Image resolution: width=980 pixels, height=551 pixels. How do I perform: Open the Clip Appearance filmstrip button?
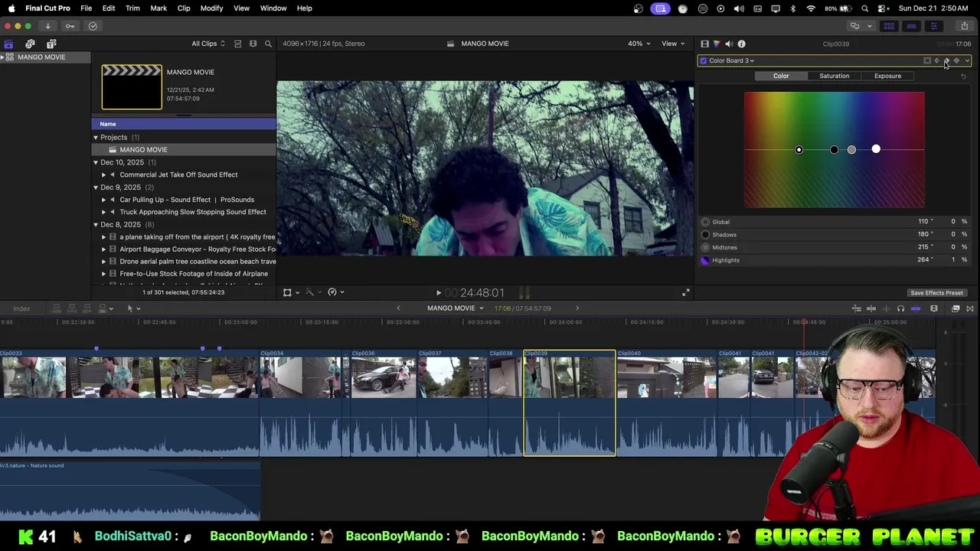tap(934, 308)
